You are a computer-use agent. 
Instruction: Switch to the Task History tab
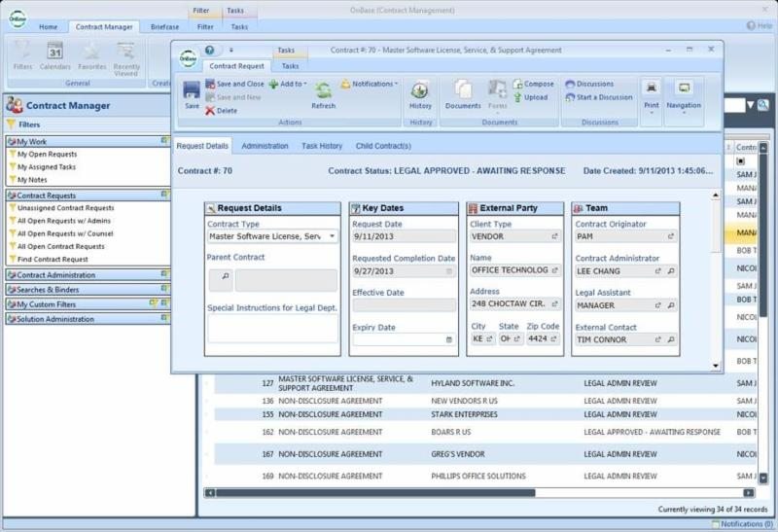click(x=321, y=146)
